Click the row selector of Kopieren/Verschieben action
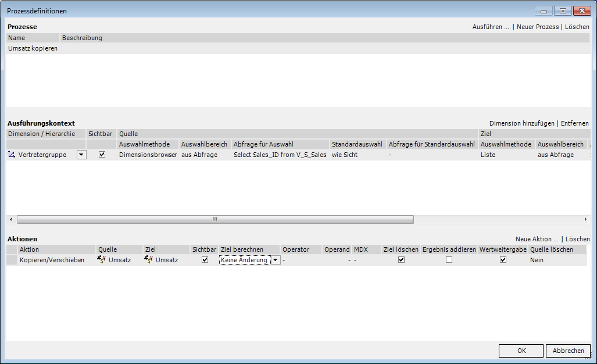Viewport: 597px width, 364px height. pos(12,260)
